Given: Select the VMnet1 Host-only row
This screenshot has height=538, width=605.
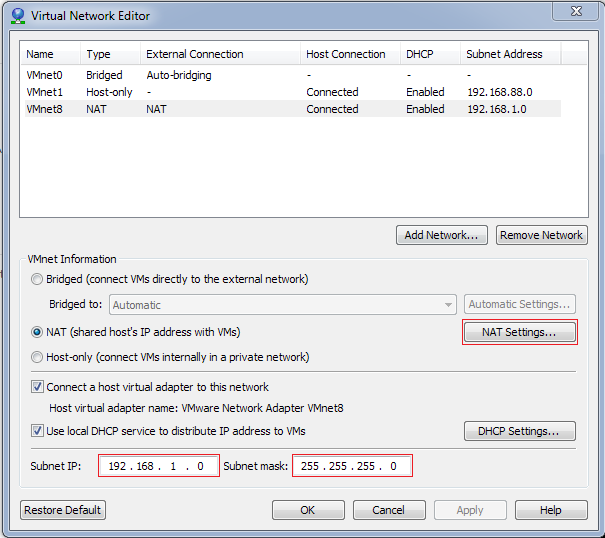Looking at the screenshot, I should pyautogui.click(x=293, y=92).
